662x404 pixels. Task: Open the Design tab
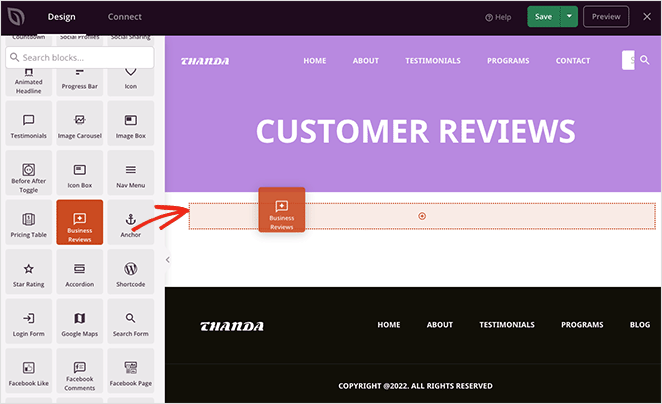61,17
